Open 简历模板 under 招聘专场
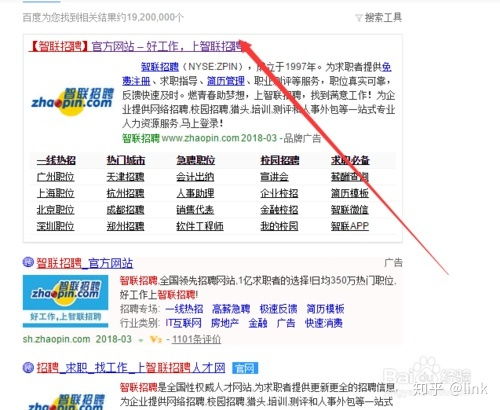This screenshot has width=500, height=410. click(325, 309)
